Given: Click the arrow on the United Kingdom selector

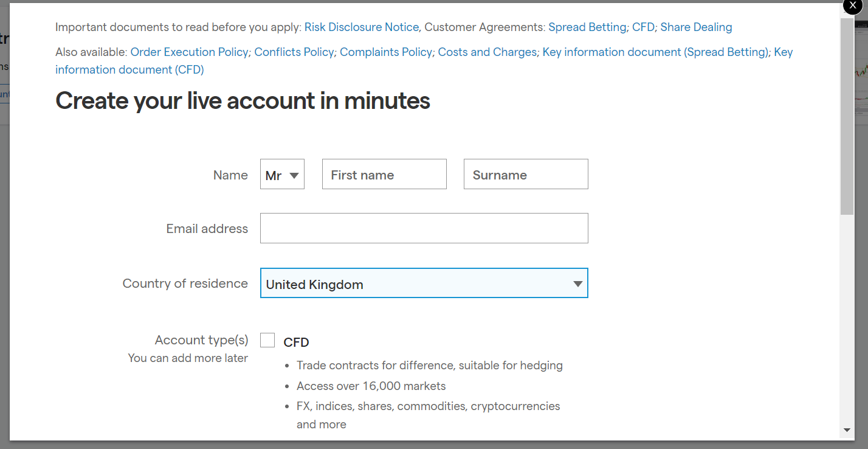Looking at the screenshot, I should [577, 284].
